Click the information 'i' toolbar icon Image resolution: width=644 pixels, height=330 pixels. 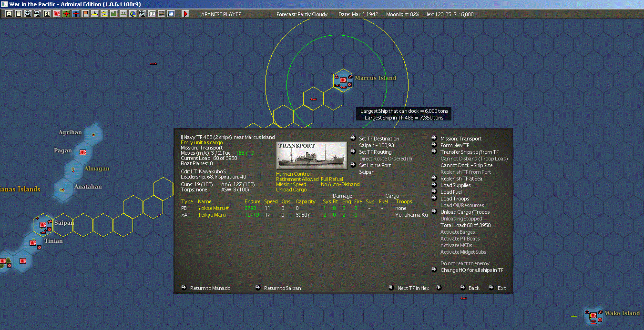(47, 14)
